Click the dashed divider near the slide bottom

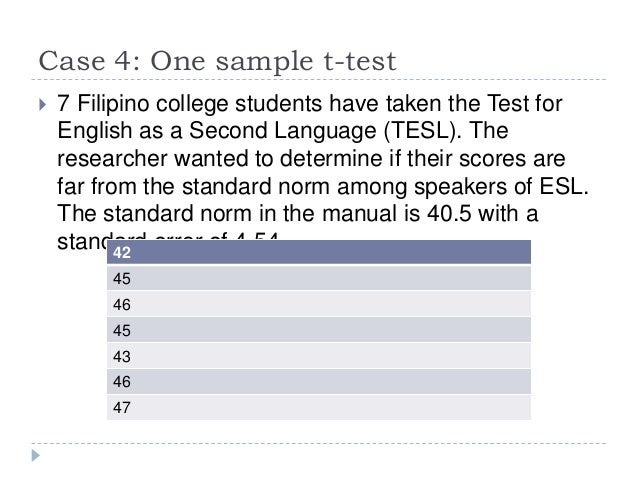[319, 443]
